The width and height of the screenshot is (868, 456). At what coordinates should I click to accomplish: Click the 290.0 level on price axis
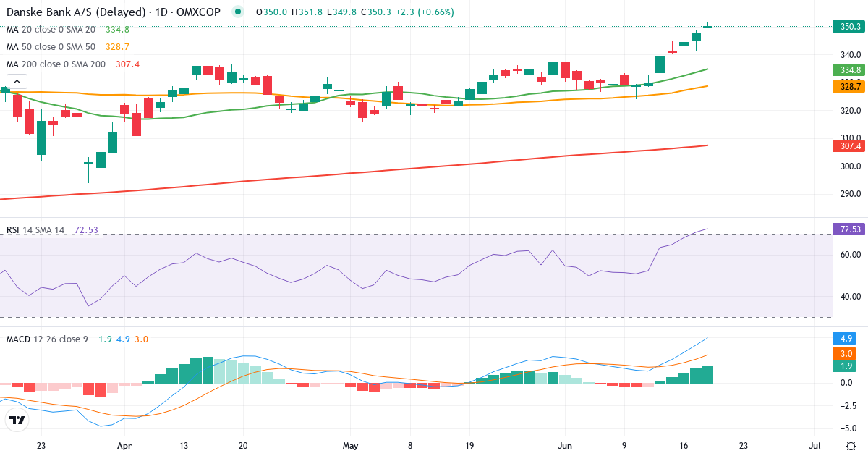pos(850,194)
